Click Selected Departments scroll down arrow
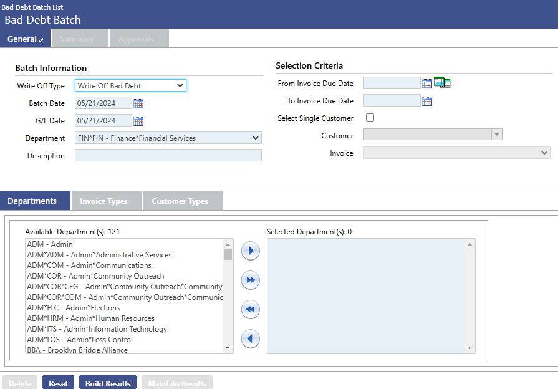 tap(469, 348)
